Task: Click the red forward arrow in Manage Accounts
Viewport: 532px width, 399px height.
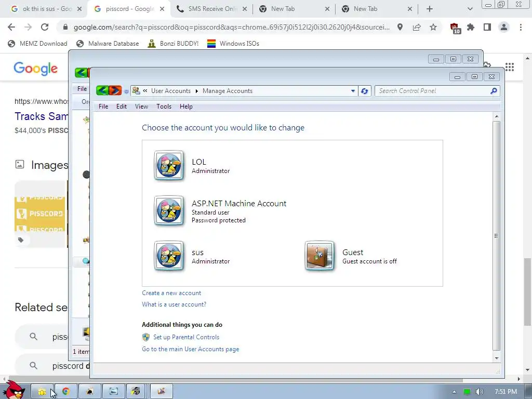Action: click(x=115, y=90)
